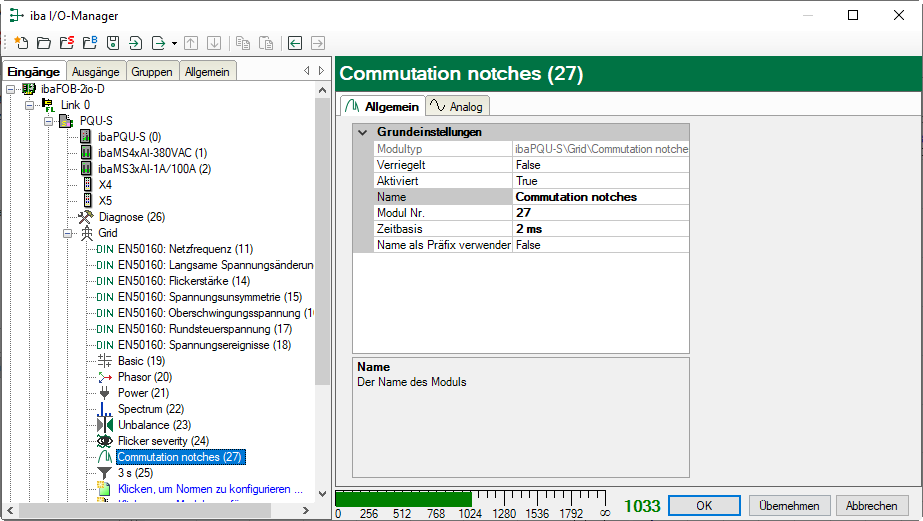Image resolution: width=923 pixels, height=521 pixels.
Task: Click the save (floppy disk) toolbar icon
Action: coord(113,43)
